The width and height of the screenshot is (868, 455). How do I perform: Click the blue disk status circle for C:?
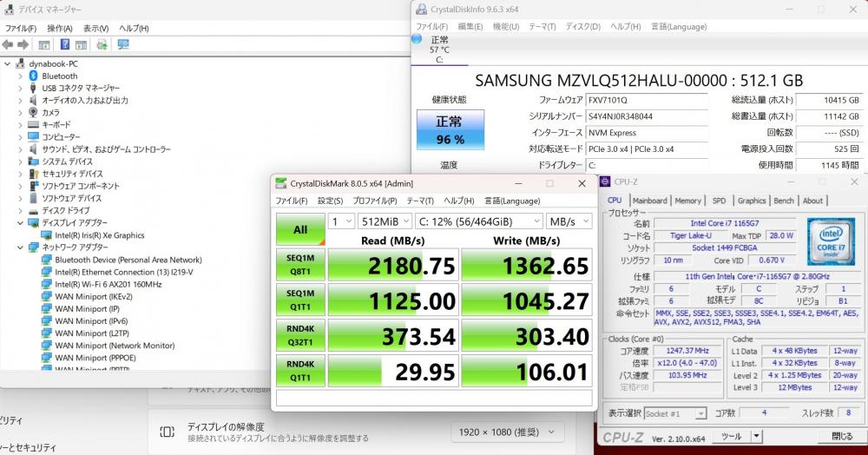tap(417, 39)
